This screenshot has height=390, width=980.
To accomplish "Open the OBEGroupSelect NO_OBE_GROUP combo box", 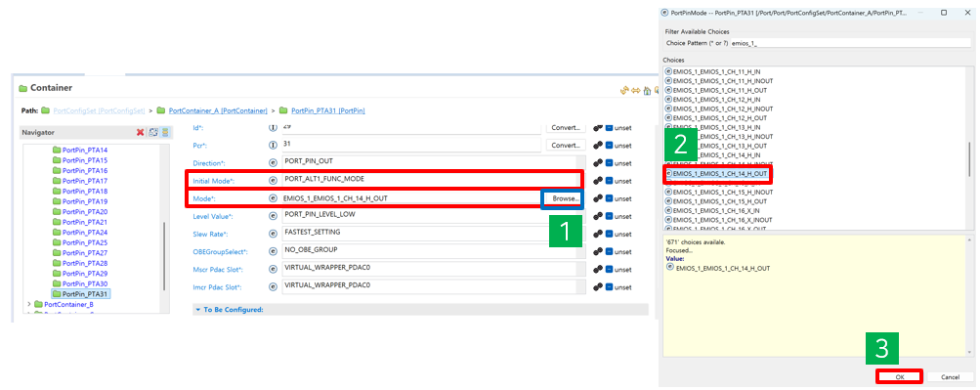I will click(433, 251).
